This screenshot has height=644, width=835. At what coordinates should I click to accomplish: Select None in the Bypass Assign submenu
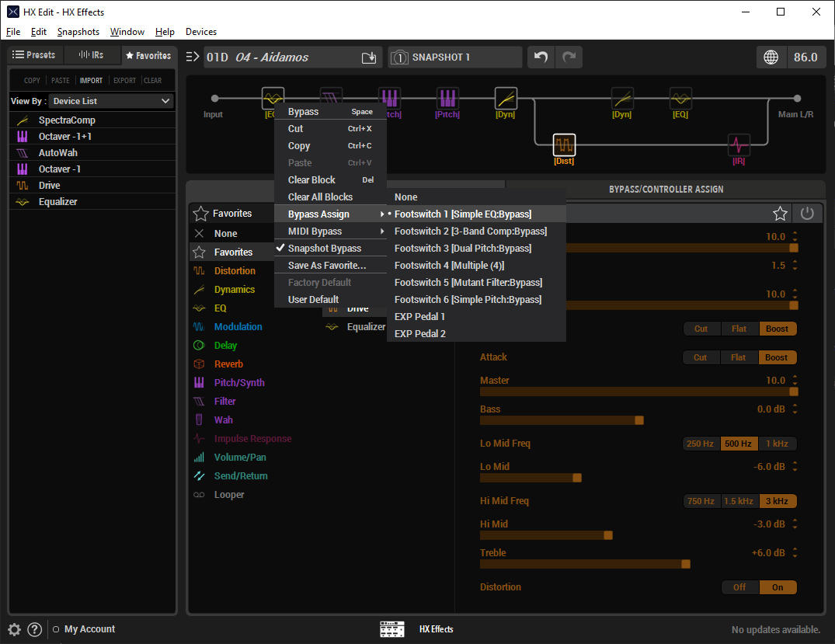click(x=476, y=197)
